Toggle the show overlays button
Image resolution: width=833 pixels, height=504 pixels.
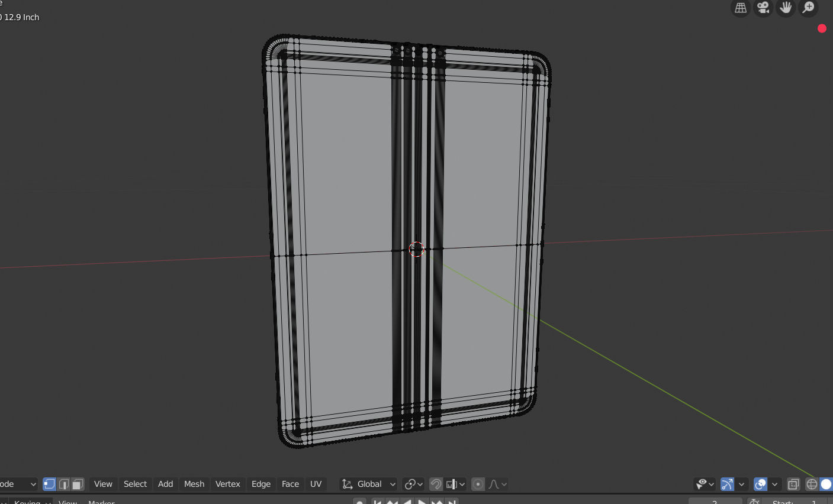click(x=761, y=484)
